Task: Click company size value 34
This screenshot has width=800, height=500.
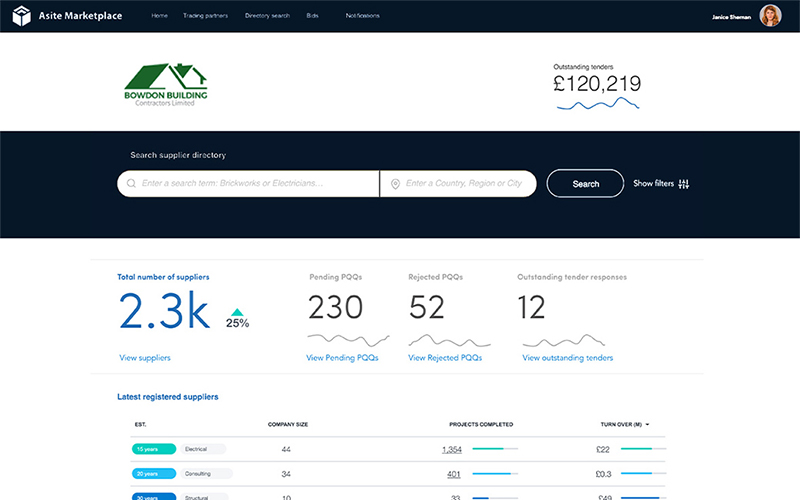Action: tap(286, 474)
